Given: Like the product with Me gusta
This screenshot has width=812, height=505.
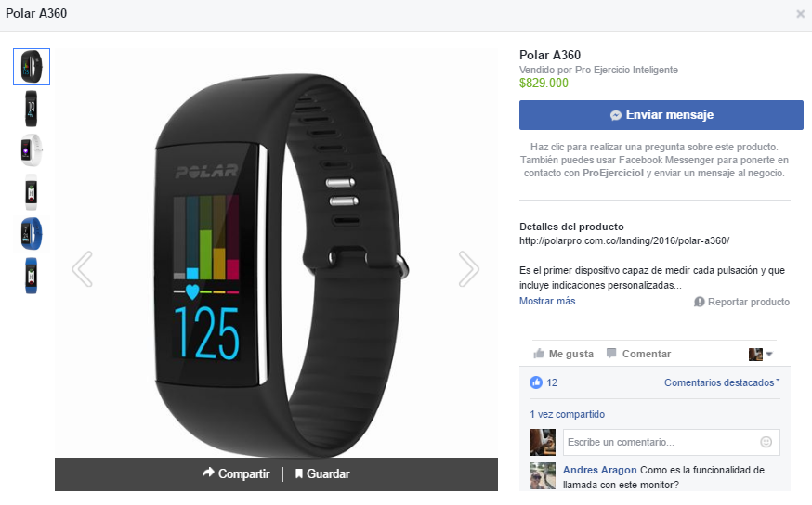Looking at the screenshot, I should pyautogui.click(x=563, y=354).
